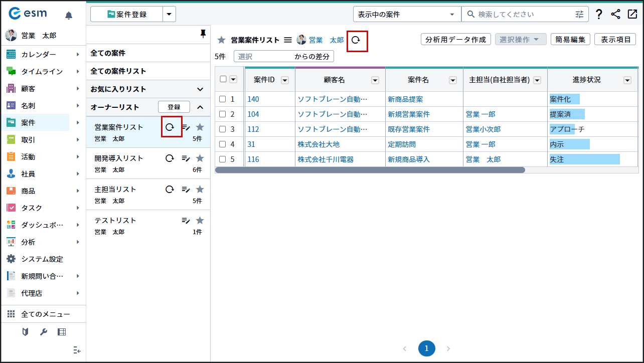Open 案件ID 140 link
This screenshot has width=644, height=363.
pyautogui.click(x=253, y=99)
